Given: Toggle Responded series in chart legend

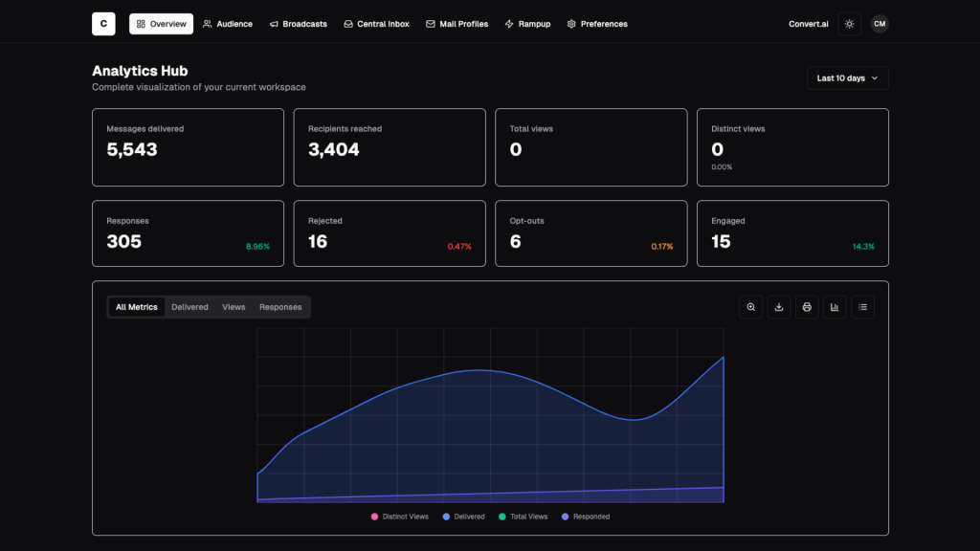Looking at the screenshot, I should click(585, 517).
